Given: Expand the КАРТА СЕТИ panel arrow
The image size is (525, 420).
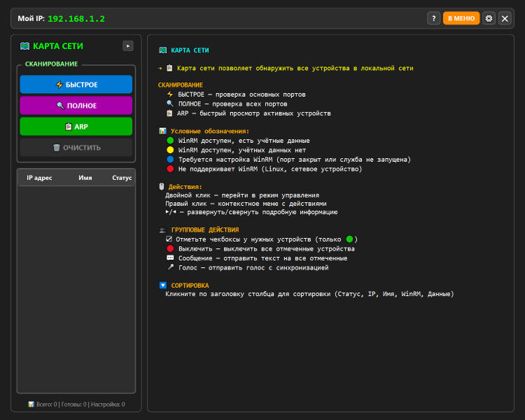Looking at the screenshot, I should point(127,46).
